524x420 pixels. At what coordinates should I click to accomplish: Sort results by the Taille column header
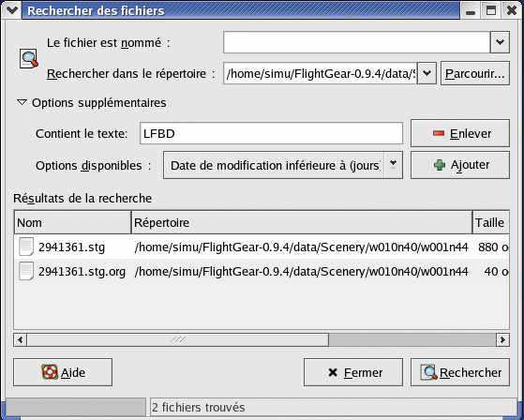[491, 222]
